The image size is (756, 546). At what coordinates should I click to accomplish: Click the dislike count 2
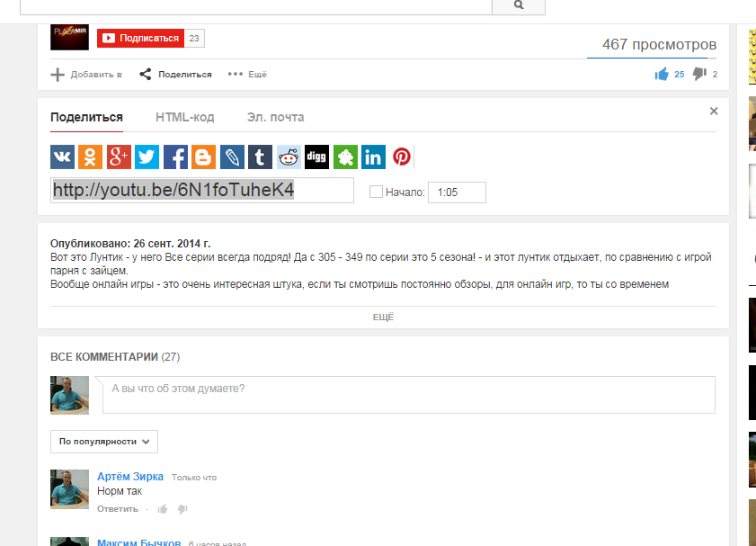click(x=715, y=75)
